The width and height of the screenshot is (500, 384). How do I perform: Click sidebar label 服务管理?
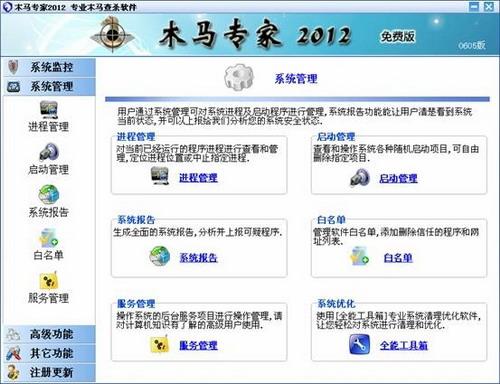click(49, 298)
